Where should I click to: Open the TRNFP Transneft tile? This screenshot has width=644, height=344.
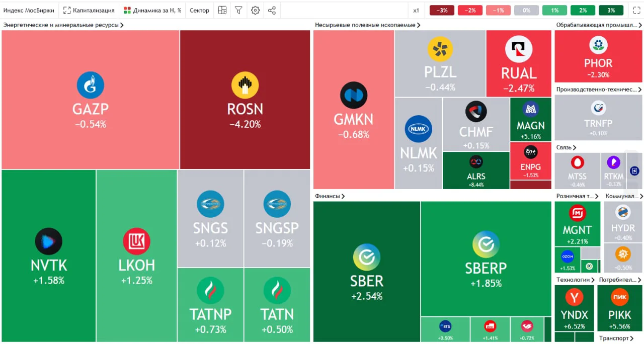click(598, 119)
